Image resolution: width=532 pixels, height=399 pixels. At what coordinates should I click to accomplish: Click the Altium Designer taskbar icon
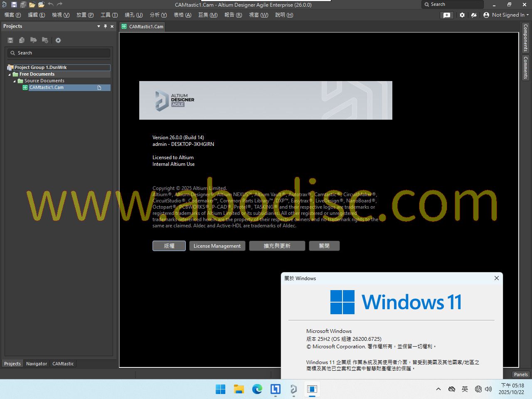[293, 389]
